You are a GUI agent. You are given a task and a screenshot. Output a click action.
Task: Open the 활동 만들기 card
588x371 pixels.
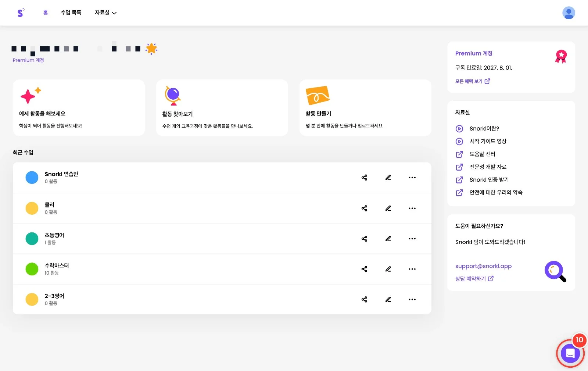coord(365,108)
